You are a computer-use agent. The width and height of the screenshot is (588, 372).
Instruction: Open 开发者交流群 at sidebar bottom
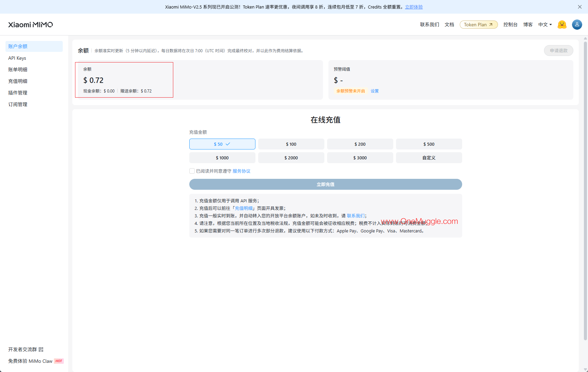[23, 349]
